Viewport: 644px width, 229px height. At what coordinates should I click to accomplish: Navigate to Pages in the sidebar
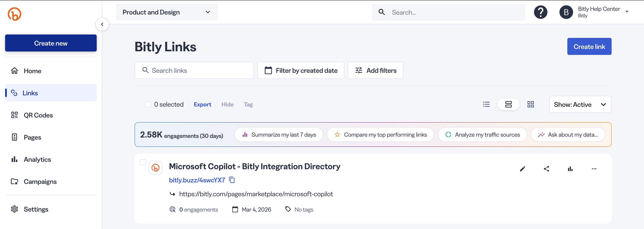click(51, 137)
